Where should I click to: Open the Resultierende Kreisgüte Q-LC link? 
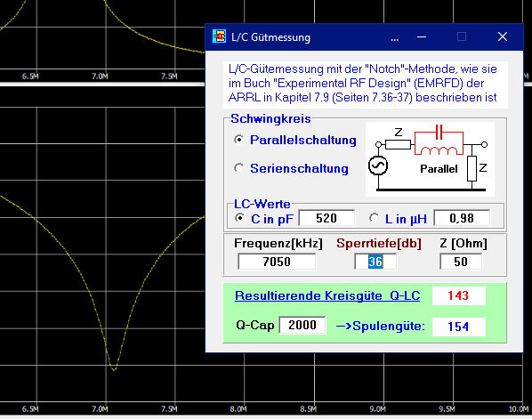tap(327, 295)
